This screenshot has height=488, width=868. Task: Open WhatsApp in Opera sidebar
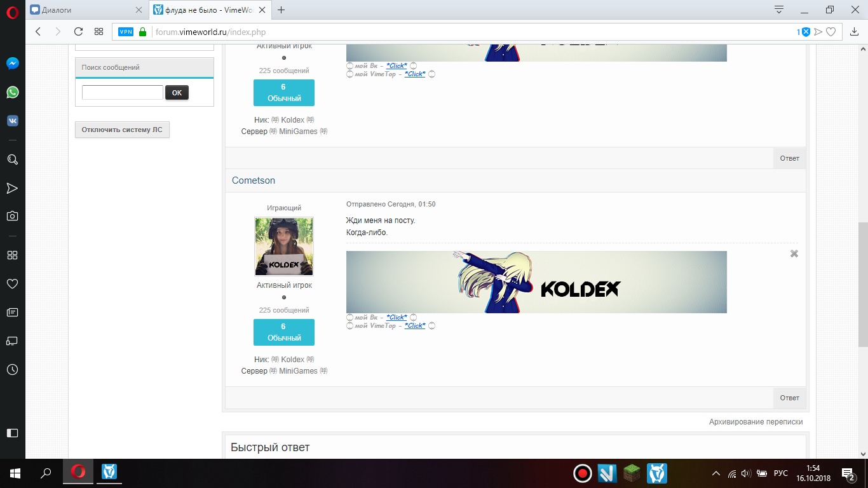[x=12, y=92]
